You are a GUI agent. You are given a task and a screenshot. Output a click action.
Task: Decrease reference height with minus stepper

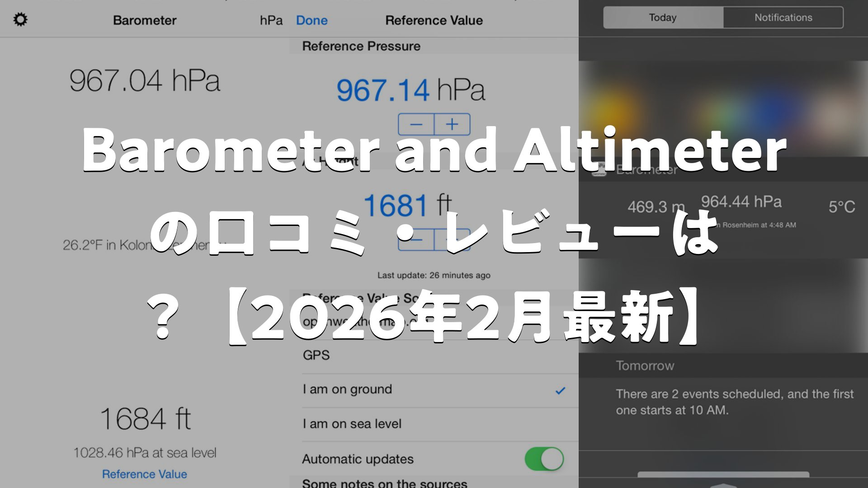[416, 239]
